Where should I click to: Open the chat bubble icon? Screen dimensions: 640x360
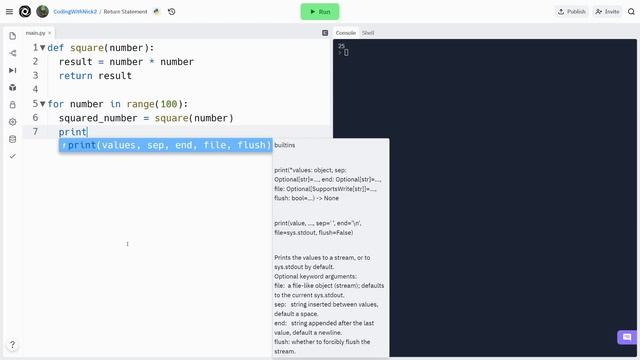click(627, 337)
